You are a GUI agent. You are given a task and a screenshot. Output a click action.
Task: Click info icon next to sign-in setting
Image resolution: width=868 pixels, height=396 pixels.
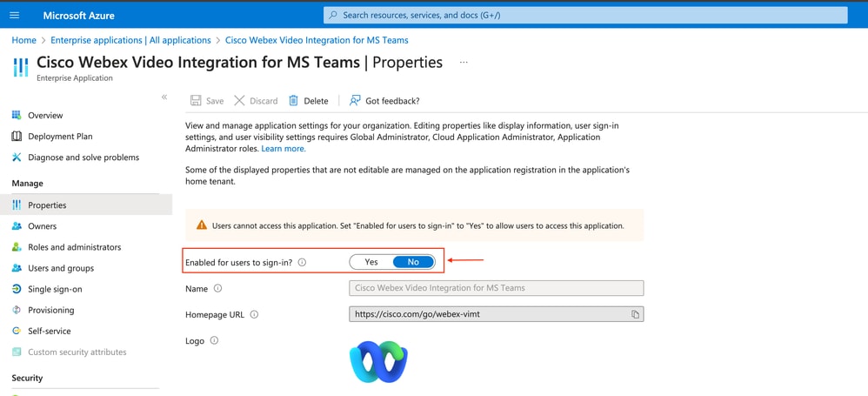click(302, 263)
